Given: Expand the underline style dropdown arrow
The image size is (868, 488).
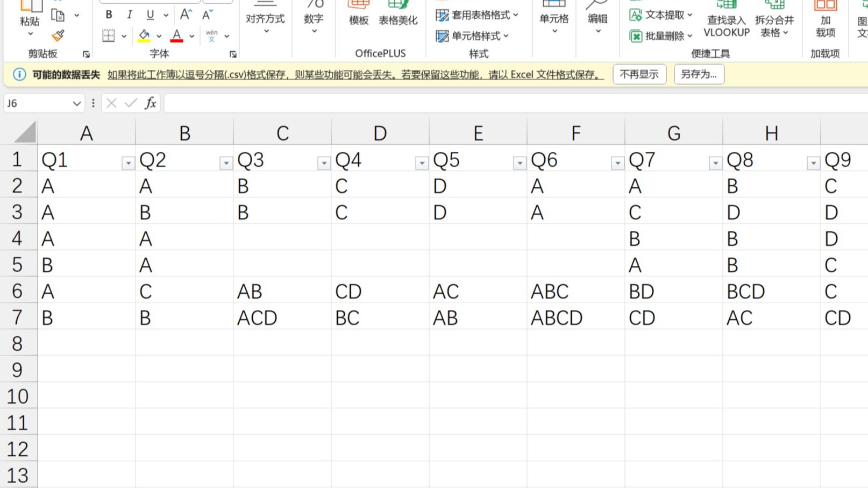Looking at the screenshot, I should 166,15.
